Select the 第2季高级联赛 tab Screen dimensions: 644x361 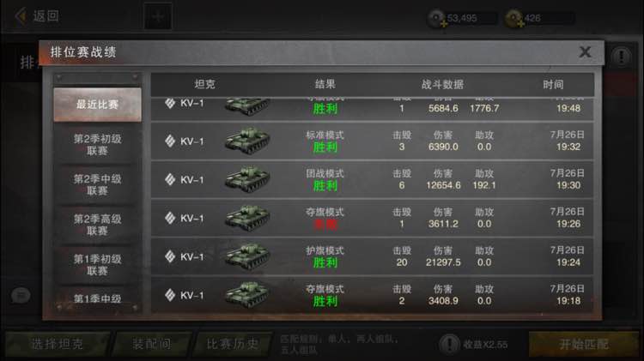point(97,225)
